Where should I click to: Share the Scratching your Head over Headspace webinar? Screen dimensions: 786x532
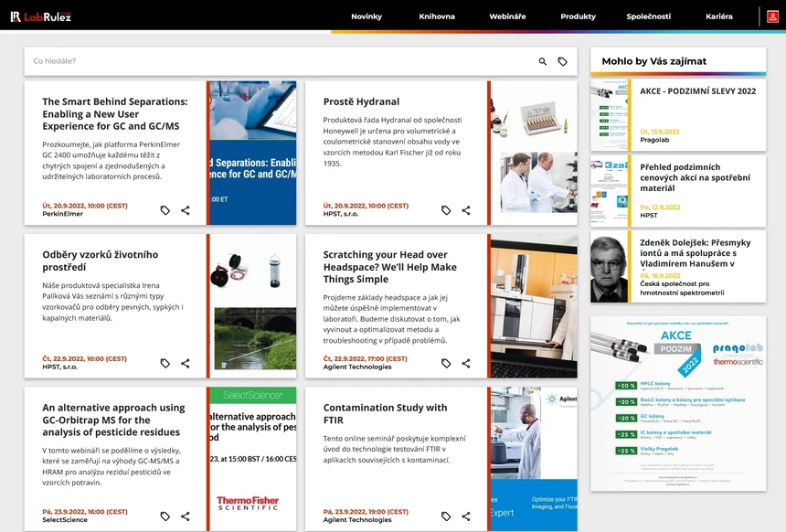[x=466, y=363]
